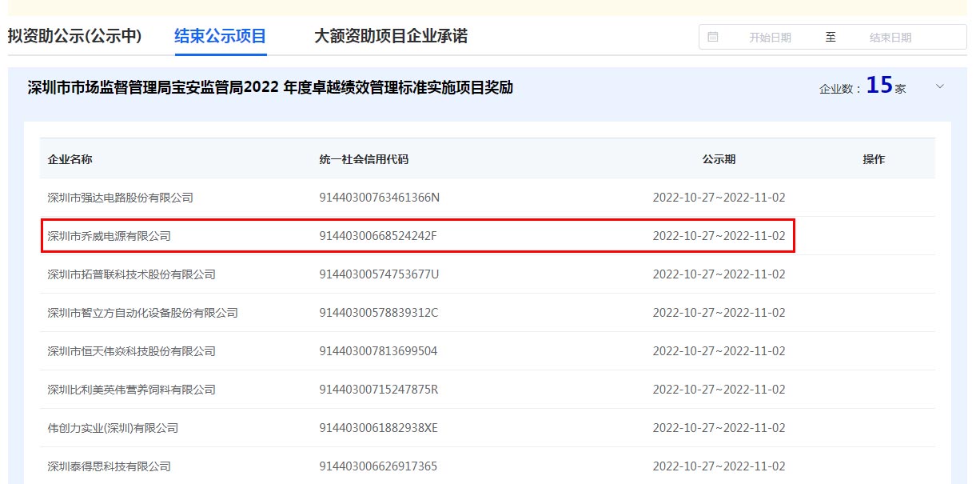Click the 开始日期 start date field
The height and width of the screenshot is (484, 980).
[x=770, y=38]
